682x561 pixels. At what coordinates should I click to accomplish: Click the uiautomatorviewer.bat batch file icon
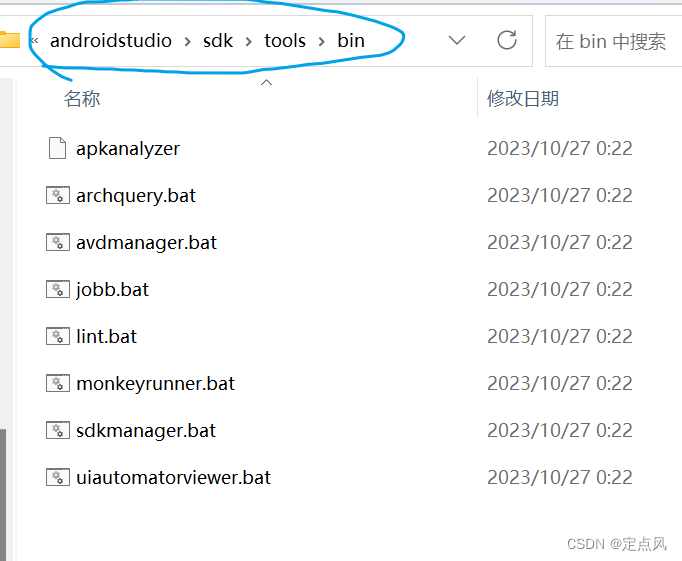coord(58,478)
